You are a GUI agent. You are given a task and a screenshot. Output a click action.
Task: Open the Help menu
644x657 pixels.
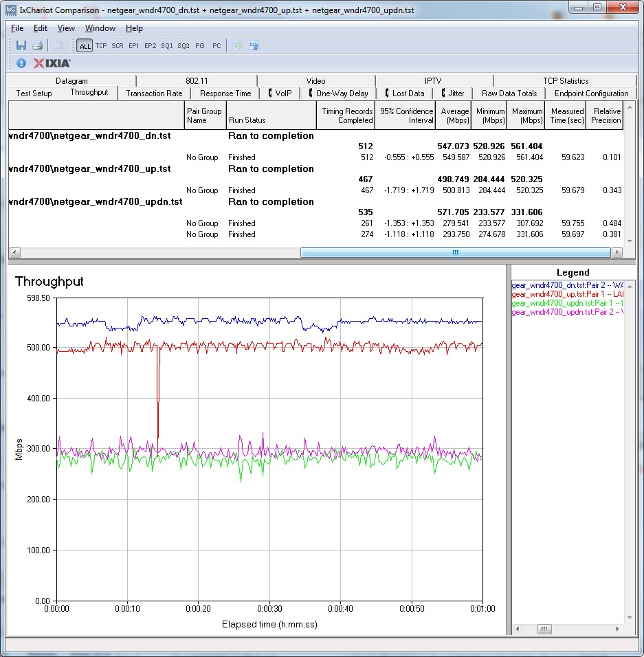134,28
